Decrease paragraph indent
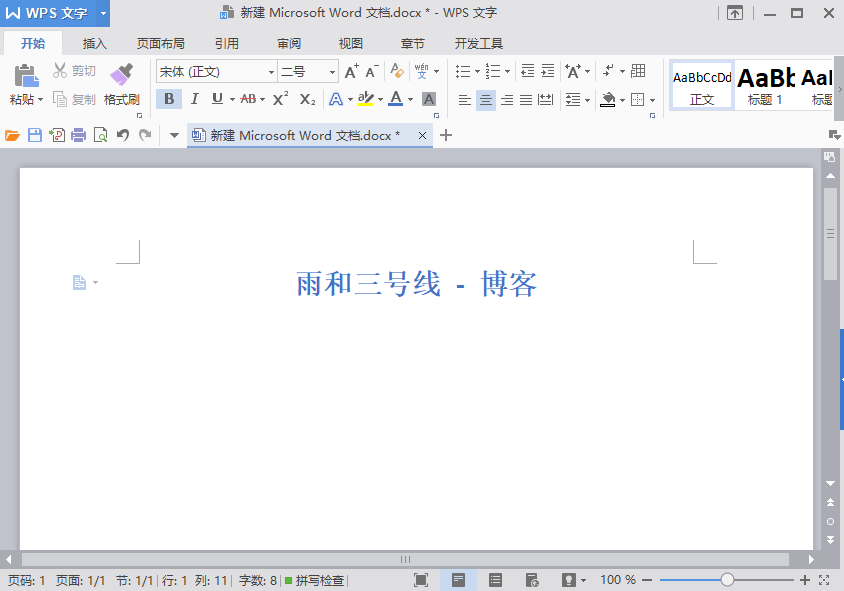 click(528, 71)
